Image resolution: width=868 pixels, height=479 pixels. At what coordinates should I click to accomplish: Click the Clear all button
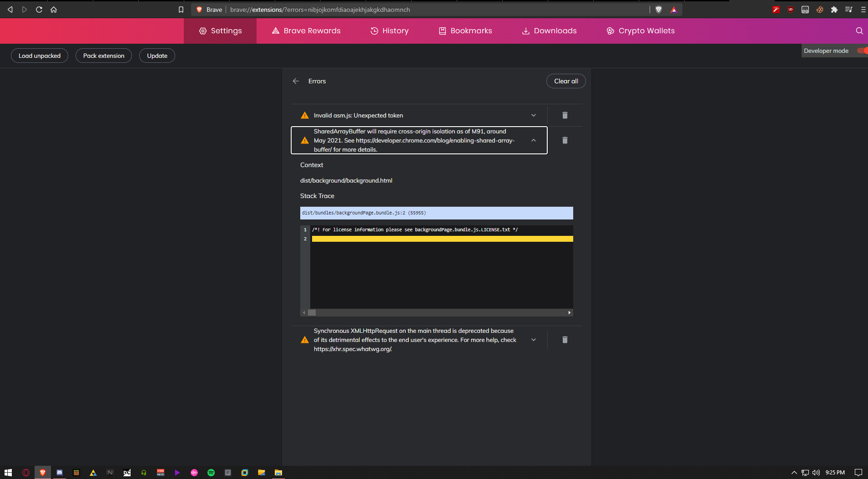pyautogui.click(x=565, y=81)
